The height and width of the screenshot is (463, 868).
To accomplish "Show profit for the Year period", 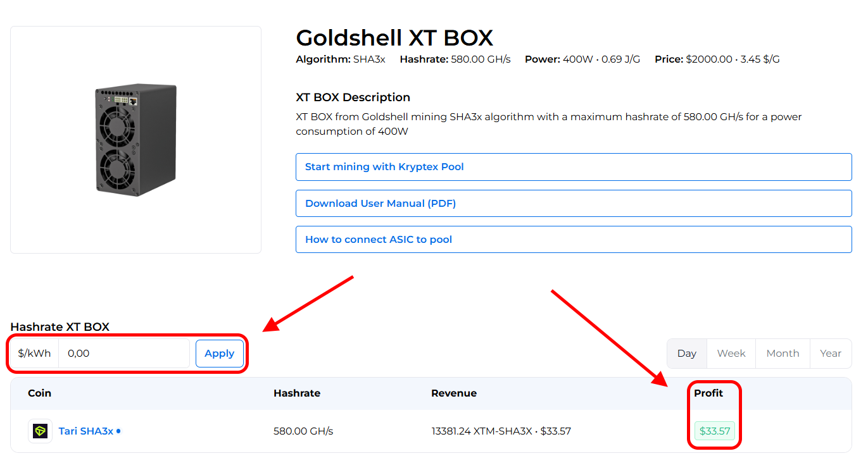I will coord(830,354).
